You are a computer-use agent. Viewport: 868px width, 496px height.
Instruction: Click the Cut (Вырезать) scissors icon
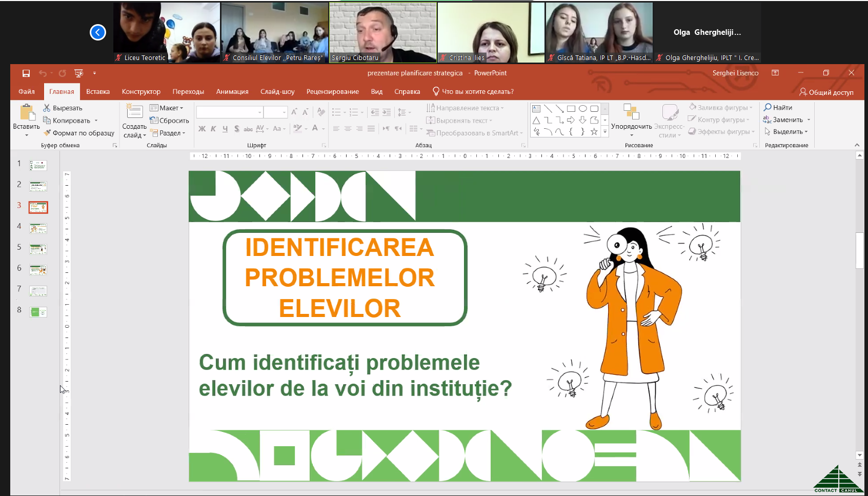[x=47, y=108]
